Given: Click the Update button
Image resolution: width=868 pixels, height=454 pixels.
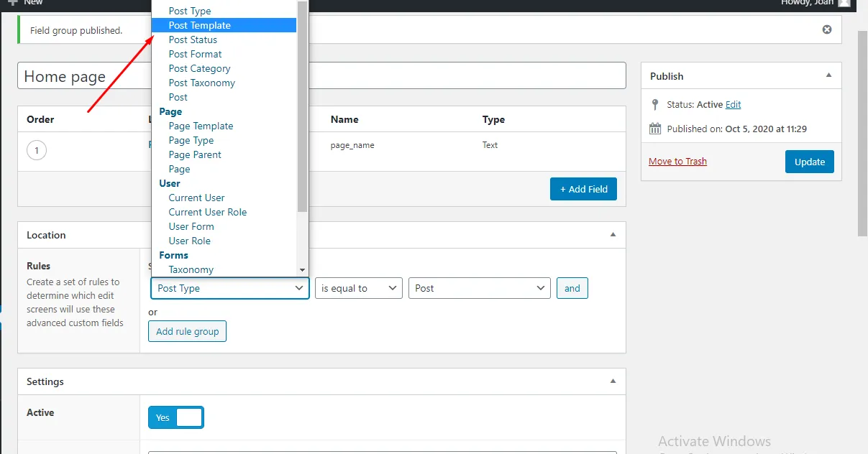Looking at the screenshot, I should [x=809, y=162].
